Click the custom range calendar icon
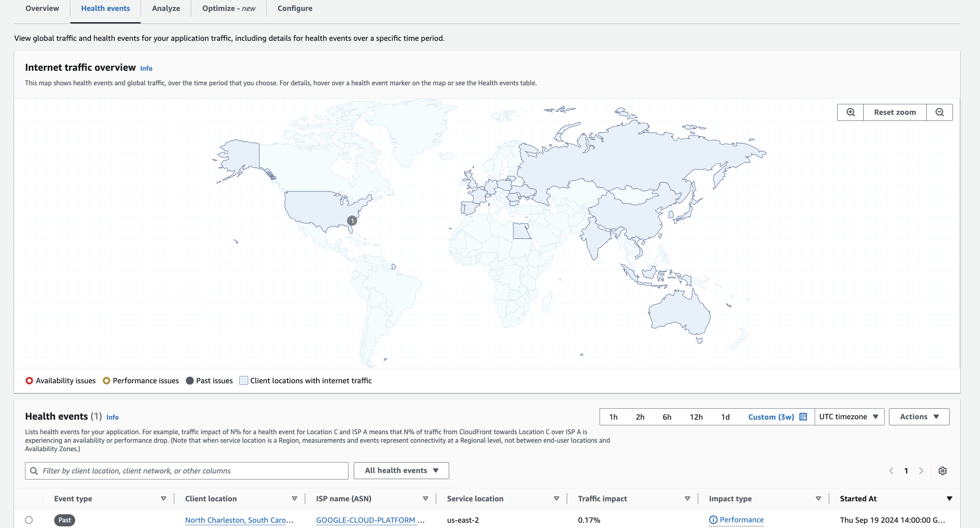 click(803, 417)
